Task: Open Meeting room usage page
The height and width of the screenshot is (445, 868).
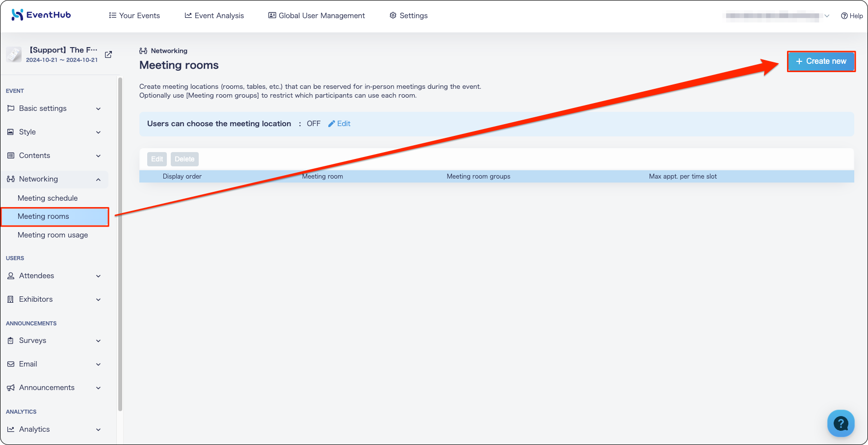Action: (x=53, y=235)
